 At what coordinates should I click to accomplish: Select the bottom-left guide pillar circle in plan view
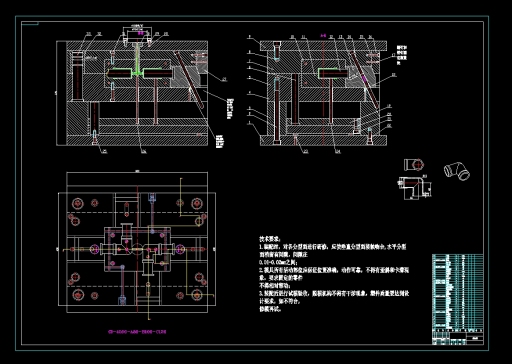78,295
